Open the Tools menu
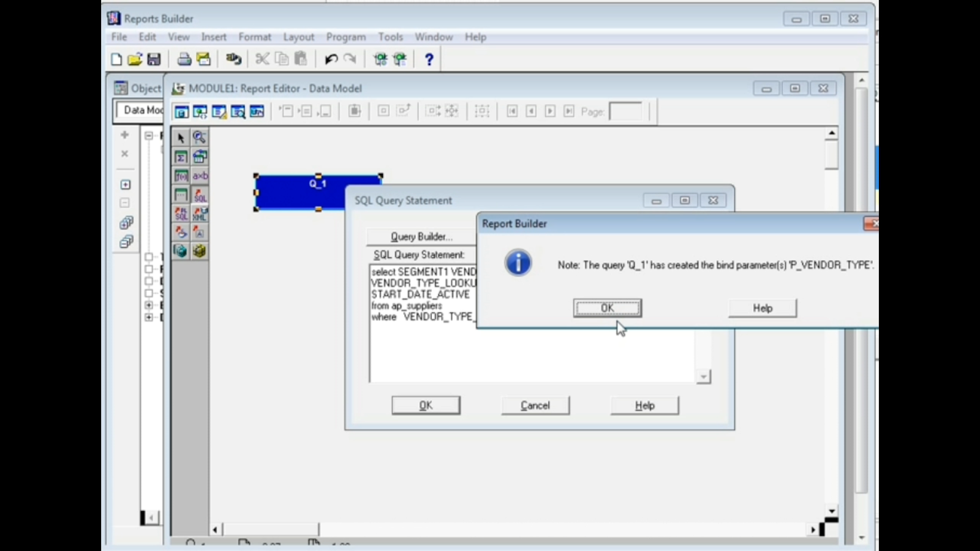Viewport: 980px width, 551px height. [390, 37]
